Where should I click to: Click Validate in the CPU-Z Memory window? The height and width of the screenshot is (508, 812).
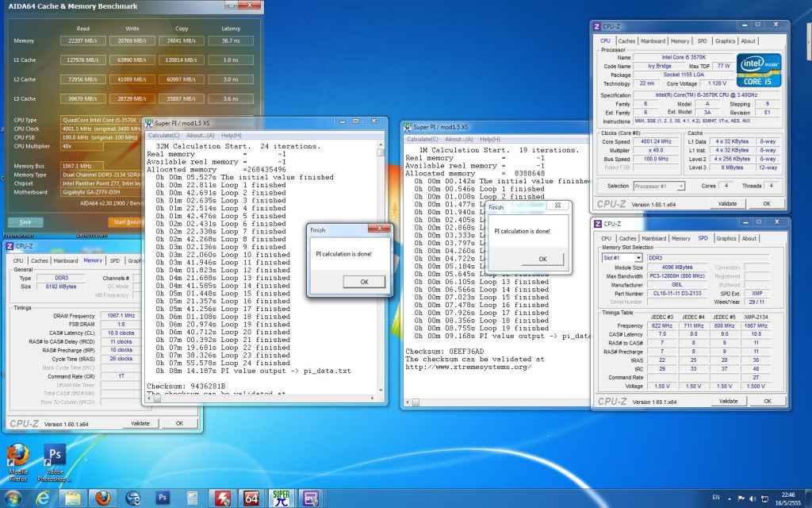click(140, 424)
